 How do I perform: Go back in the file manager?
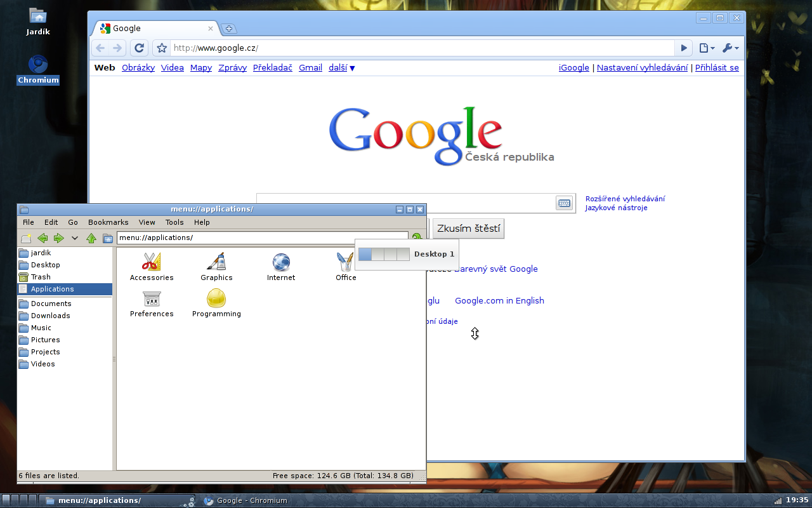[43, 238]
